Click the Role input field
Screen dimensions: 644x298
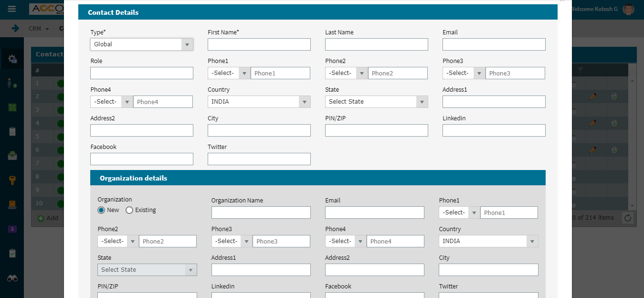142,73
